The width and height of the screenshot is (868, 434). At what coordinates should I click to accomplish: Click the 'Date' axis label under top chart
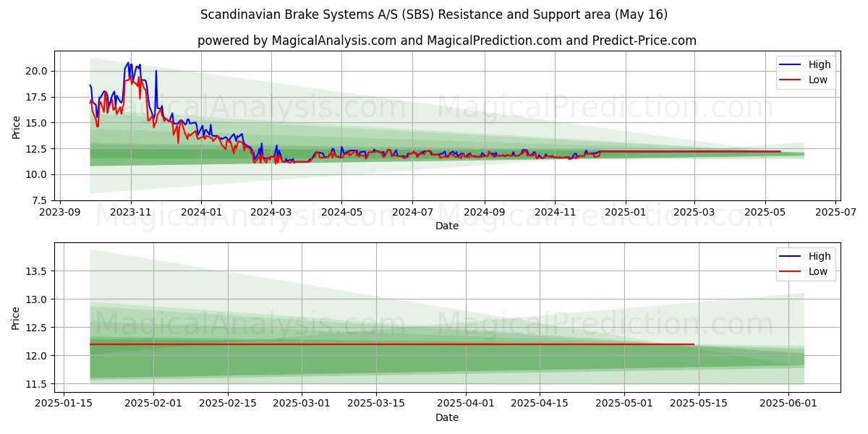pos(447,226)
